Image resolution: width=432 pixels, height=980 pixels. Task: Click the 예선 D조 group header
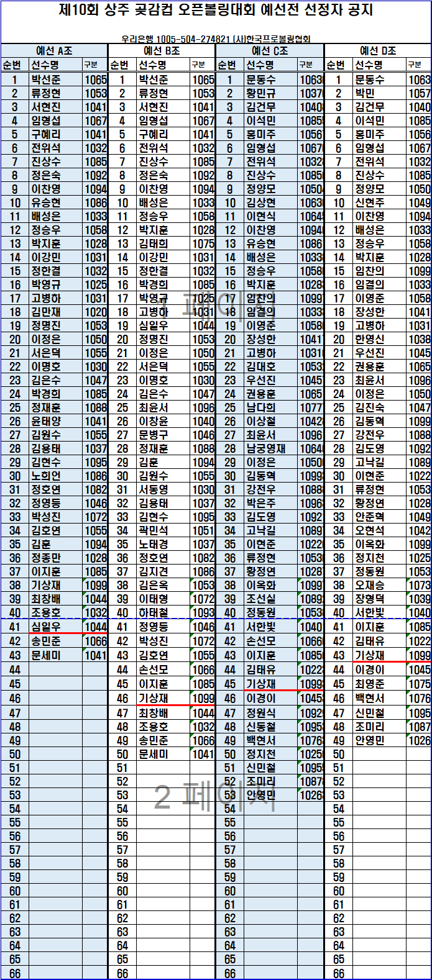tap(378, 51)
